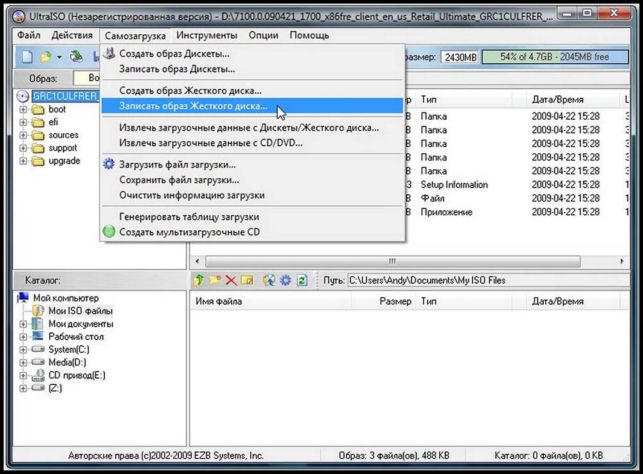Image resolution: width=643 pixels, height=474 pixels.
Task: Expand the boot folder tree node
Action: [x=23, y=109]
